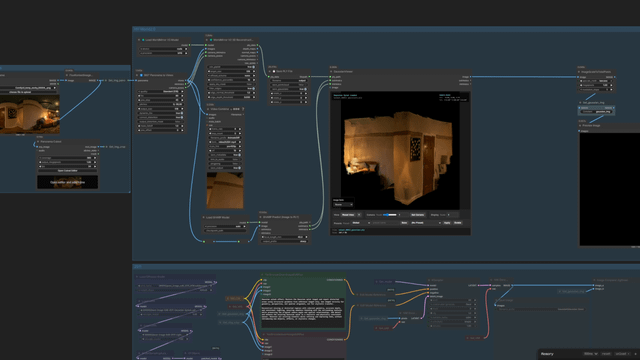The width and height of the screenshot is (640, 360).
Task: Click the KSampler node title
Action: click(438, 280)
